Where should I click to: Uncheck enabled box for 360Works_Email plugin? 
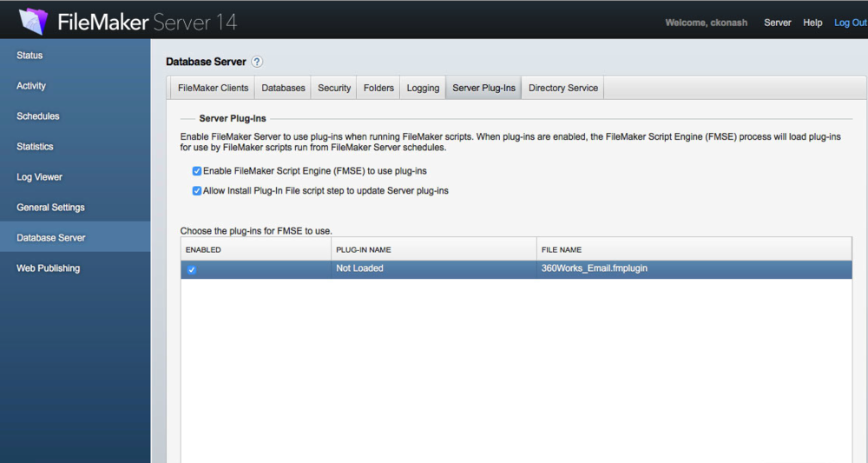pyautogui.click(x=192, y=269)
